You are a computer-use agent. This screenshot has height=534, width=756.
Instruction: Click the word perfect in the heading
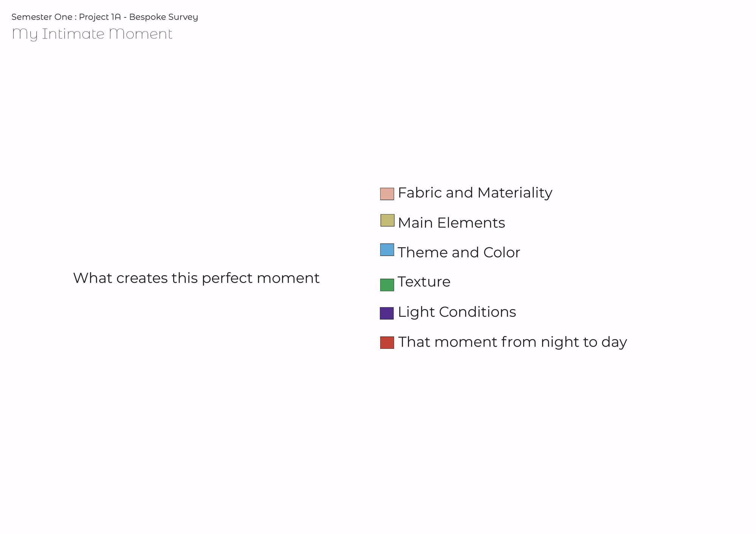[227, 279]
